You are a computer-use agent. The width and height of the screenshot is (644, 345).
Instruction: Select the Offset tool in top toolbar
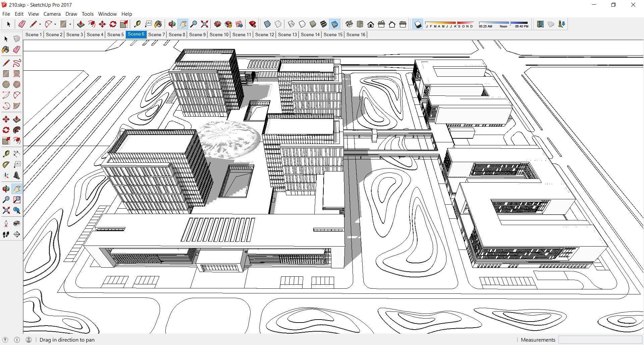pos(91,24)
